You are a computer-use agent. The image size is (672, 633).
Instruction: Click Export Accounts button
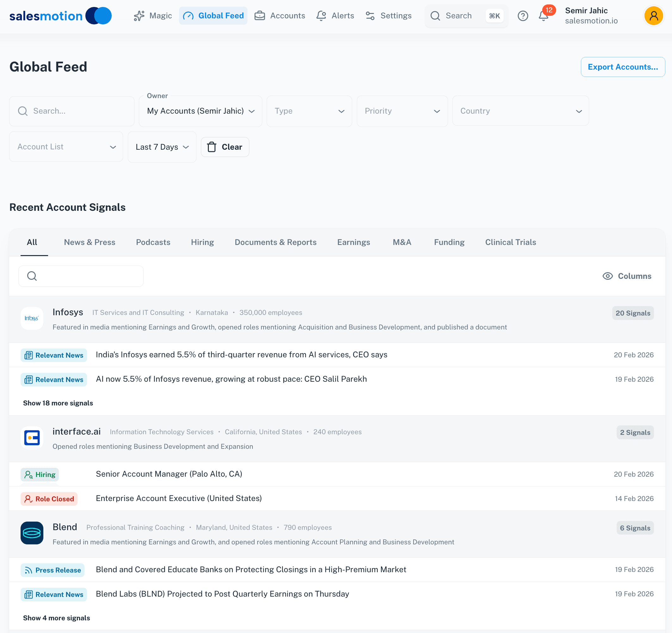click(623, 67)
